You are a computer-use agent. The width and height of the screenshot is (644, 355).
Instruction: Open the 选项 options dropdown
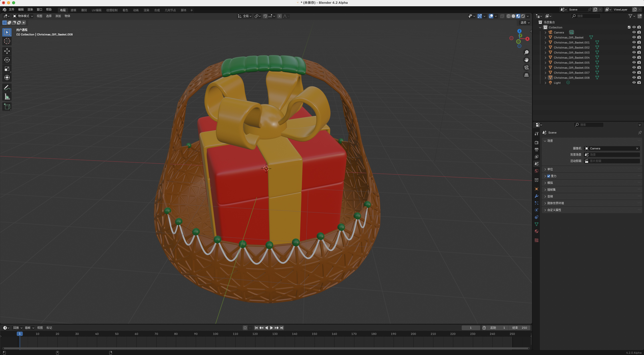click(x=525, y=23)
